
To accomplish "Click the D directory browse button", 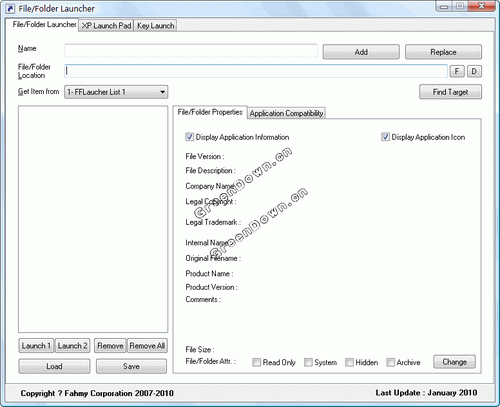I will click(x=474, y=71).
